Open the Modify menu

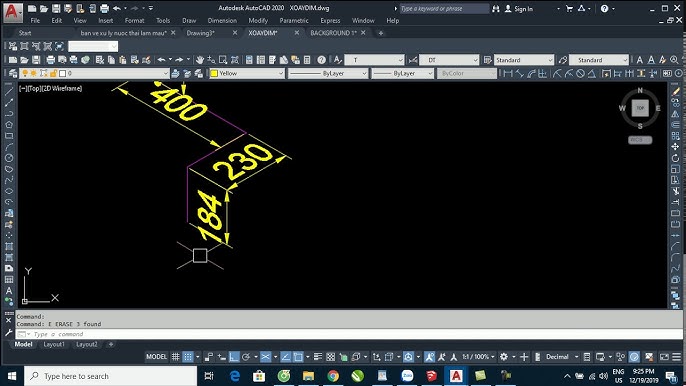pyautogui.click(x=258, y=21)
